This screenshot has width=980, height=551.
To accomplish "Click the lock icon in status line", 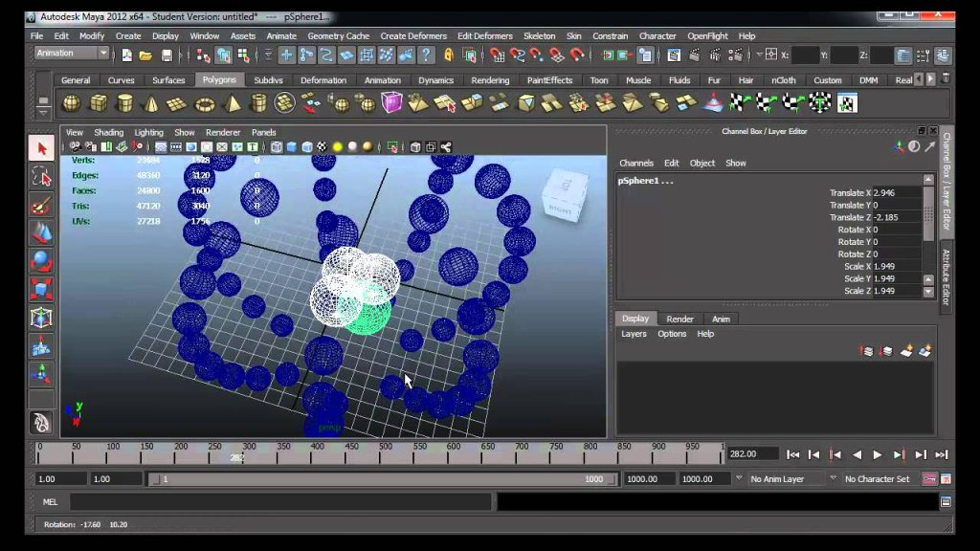I will 448,55.
